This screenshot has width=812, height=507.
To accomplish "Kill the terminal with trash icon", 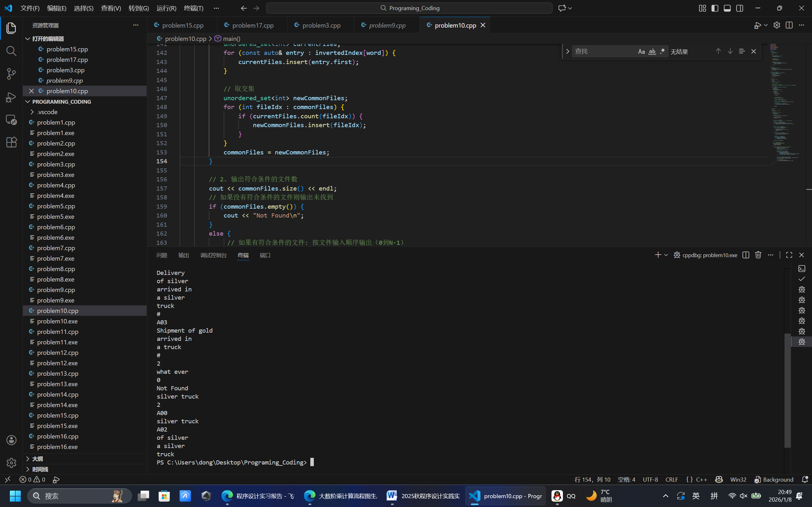I will click(x=758, y=255).
